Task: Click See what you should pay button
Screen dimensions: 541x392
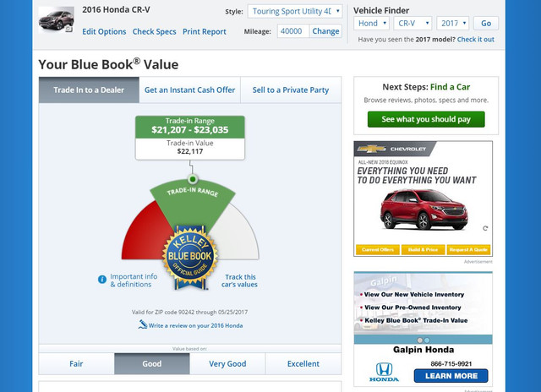Action: coord(426,119)
